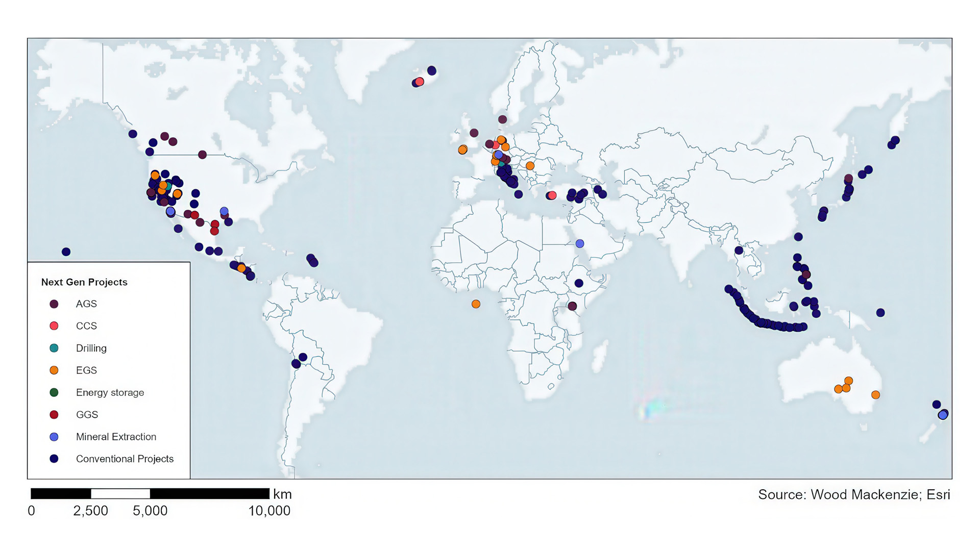
Task: Select the 'GGS' legend label
Action: 87,415
